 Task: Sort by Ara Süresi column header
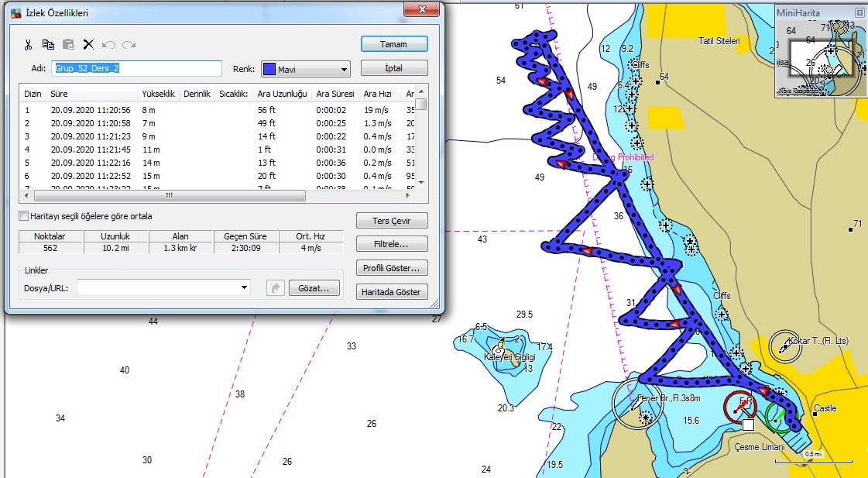(335, 94)
